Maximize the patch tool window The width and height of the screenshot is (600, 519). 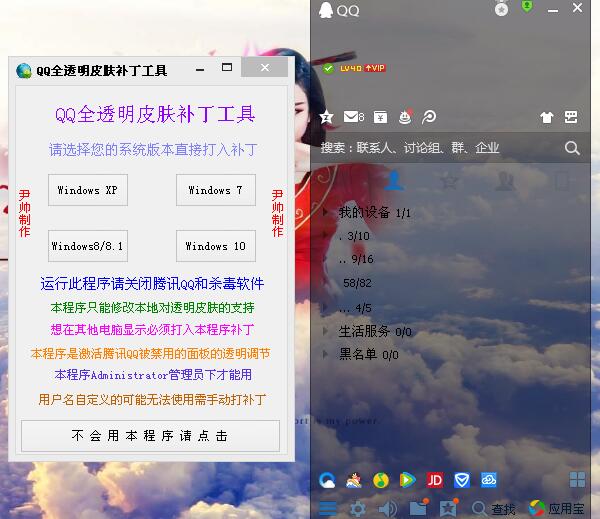coord(227,67)
